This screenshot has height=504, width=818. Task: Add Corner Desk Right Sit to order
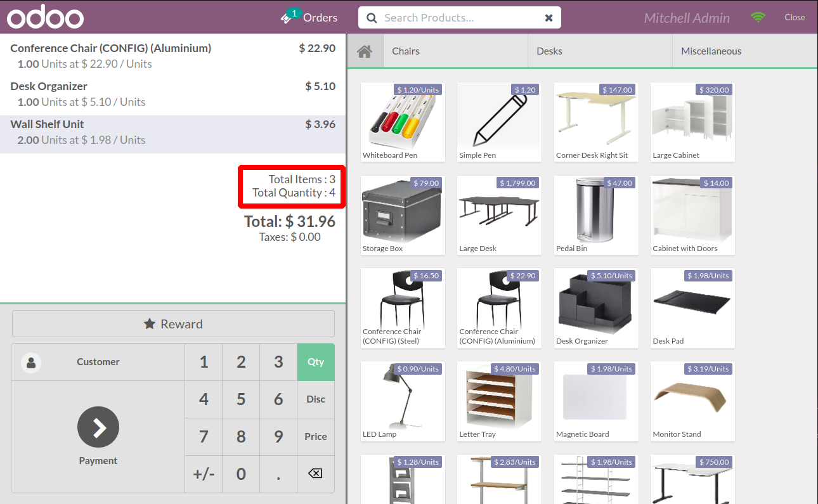[596, 122]
